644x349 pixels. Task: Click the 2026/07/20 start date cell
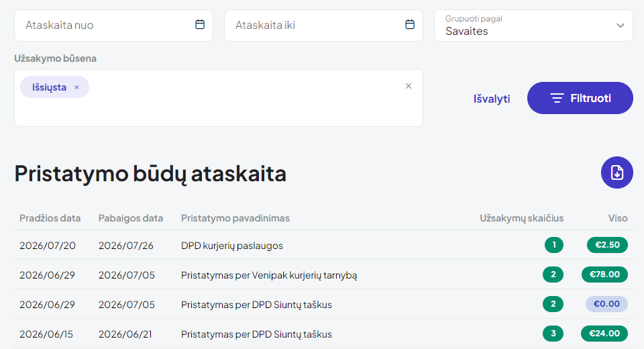pos(47,246)
